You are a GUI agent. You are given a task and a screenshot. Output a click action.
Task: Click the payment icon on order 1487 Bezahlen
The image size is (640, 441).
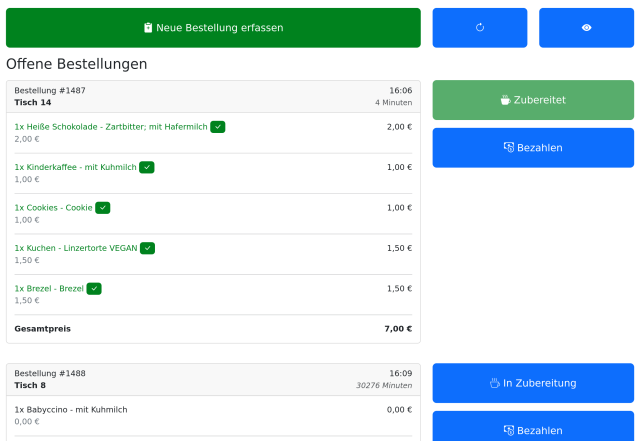point(509,147)
